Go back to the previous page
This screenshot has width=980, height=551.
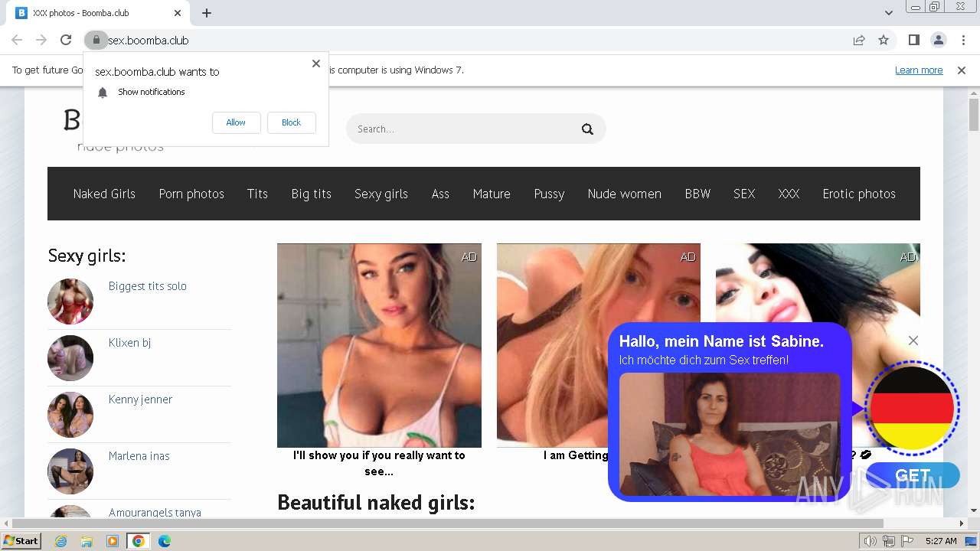coord(17,40)
